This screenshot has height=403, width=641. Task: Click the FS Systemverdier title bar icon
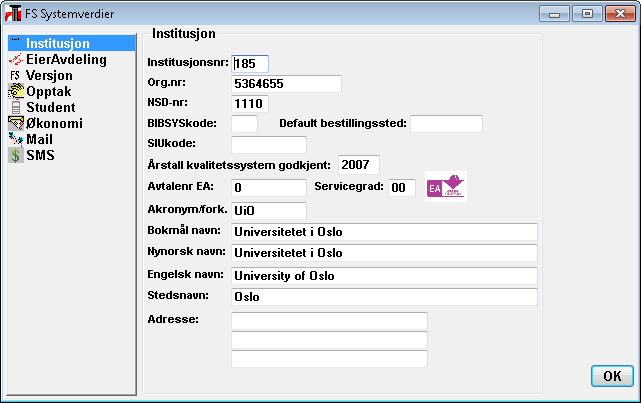click(13, 13)
